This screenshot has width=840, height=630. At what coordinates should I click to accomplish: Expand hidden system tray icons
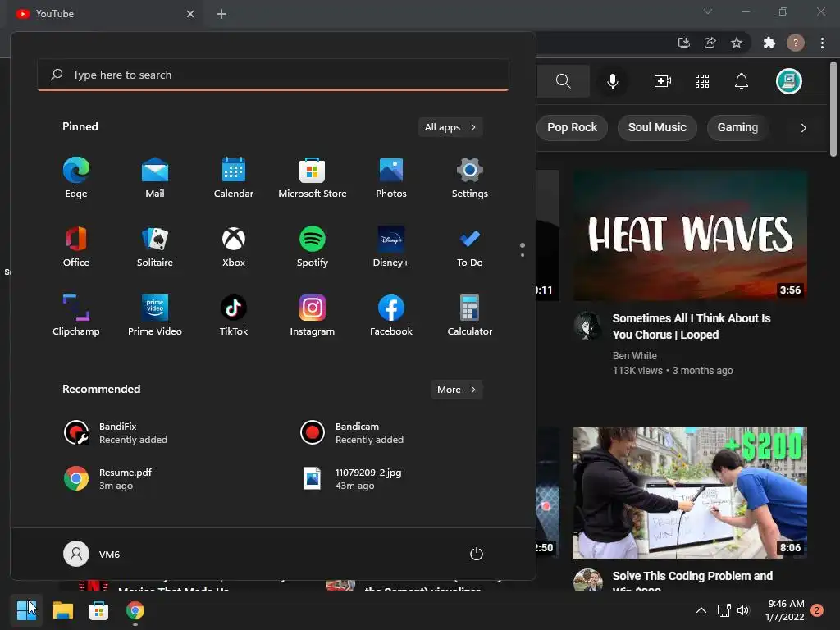701,610
